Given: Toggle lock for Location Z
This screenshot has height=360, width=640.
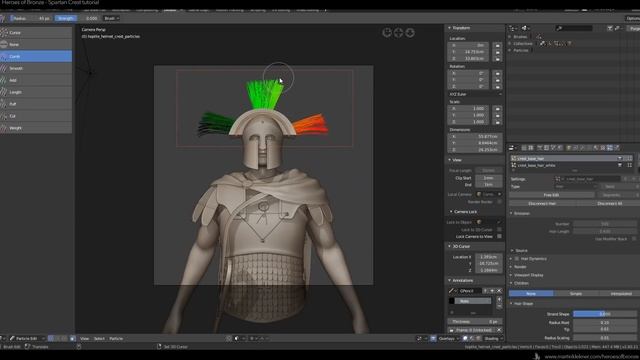Looking at the screenshot, I should pos(497,58).
